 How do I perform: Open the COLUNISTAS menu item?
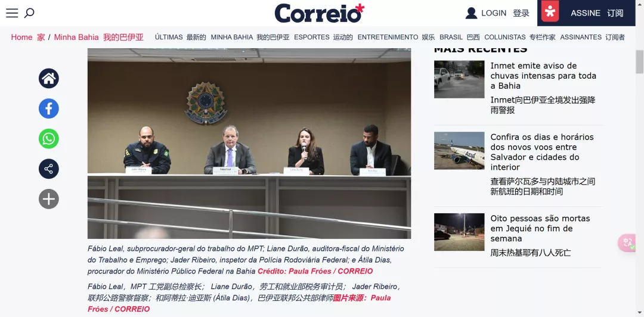tap(505, 38)
